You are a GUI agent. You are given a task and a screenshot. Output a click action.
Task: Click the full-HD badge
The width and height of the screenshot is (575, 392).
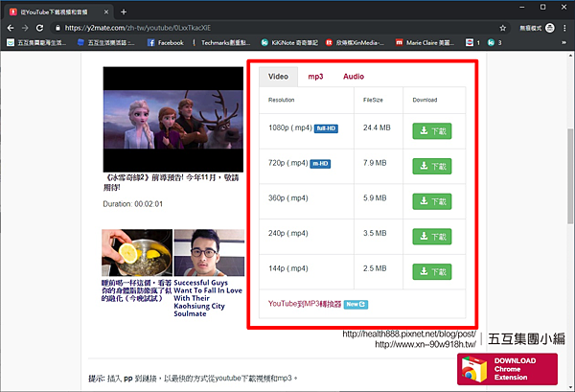[x=326, y=128]
